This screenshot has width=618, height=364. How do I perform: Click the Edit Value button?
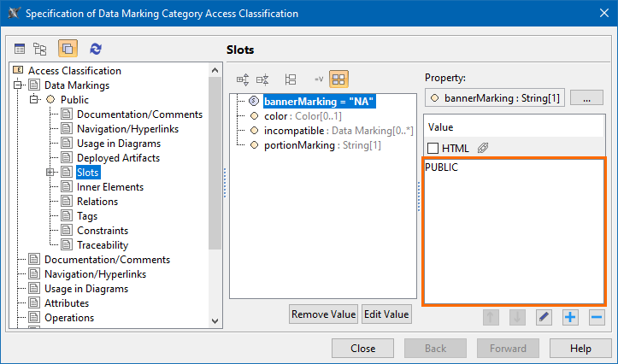click(387, 314)
